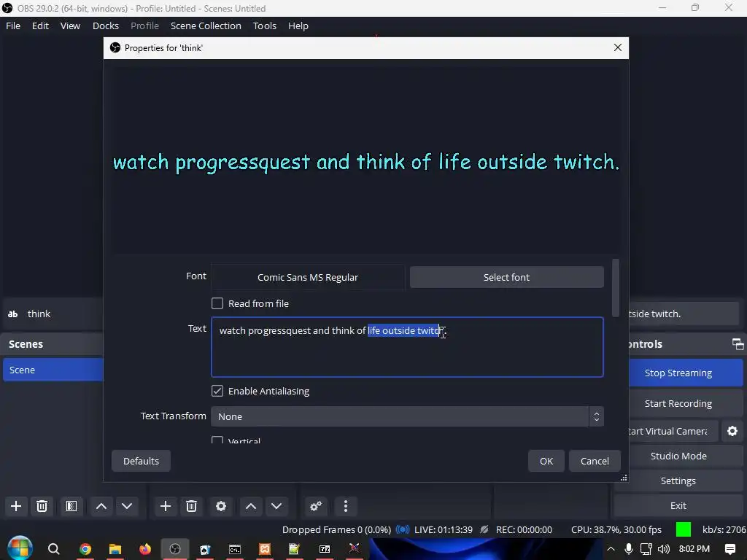747x560 pixels.
Task: Close the Properties for 'think' dialog
Action: point(617,47)
